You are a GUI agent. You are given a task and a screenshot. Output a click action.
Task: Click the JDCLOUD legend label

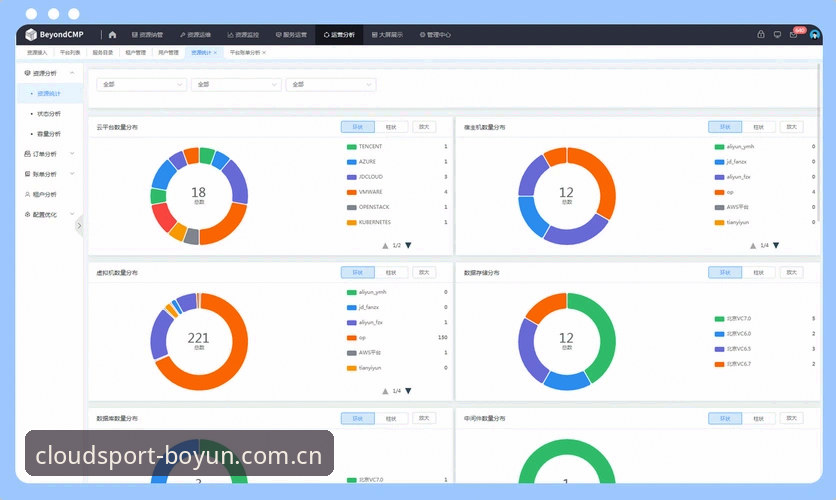[x=371, y=177]
